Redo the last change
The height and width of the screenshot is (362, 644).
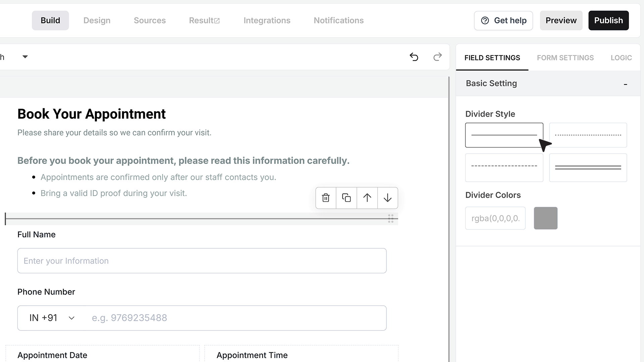(x=437, y=57)
